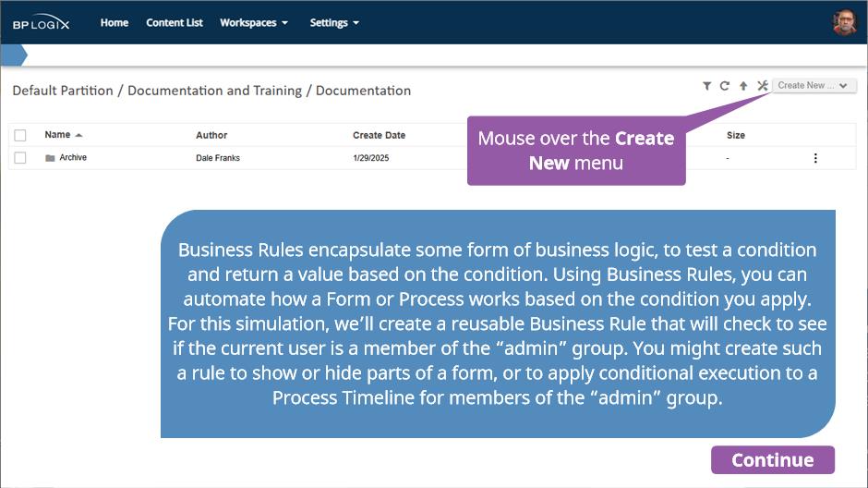Screen dimensions: 868x488
Task: Click the BP Logix logo
Action: pos(41,22)
